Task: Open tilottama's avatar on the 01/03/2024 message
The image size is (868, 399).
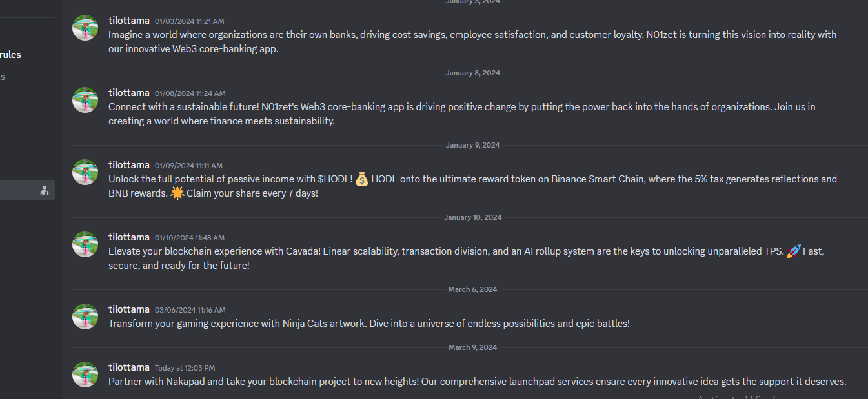Action: coord(85,28)
